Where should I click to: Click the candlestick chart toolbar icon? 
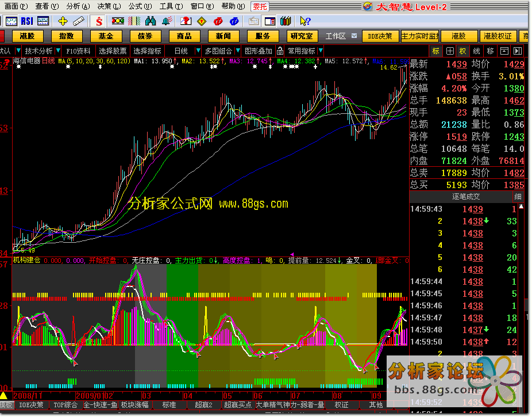coord(11,21)
